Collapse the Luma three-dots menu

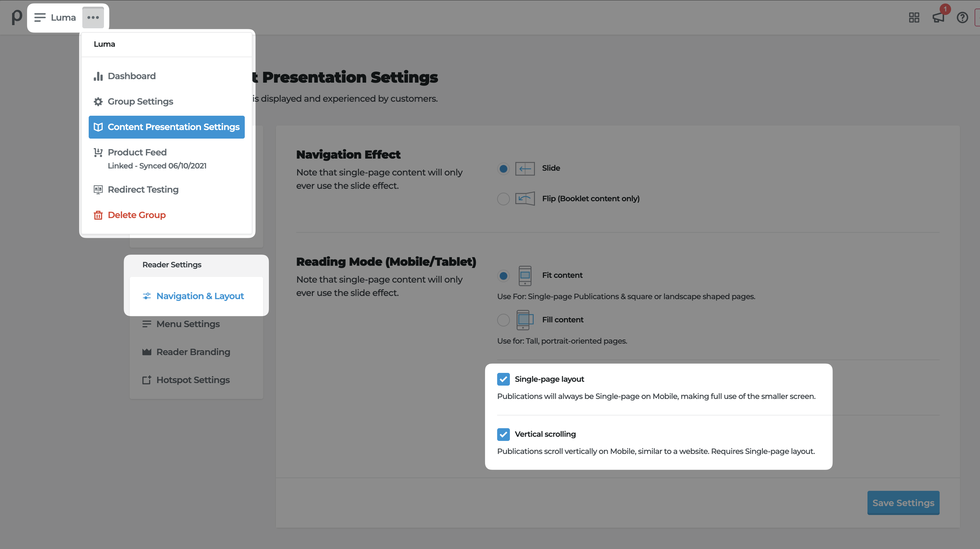point(93,17)
